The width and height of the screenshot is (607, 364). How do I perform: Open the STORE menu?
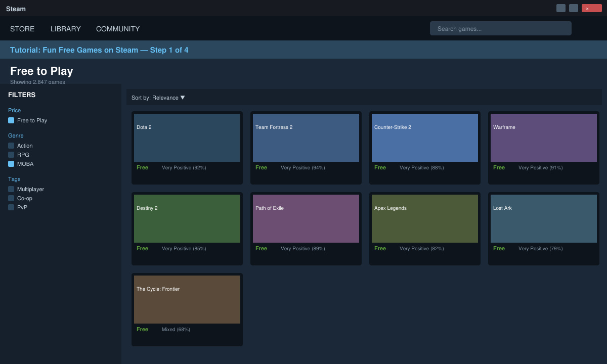(x=22, y=29)
